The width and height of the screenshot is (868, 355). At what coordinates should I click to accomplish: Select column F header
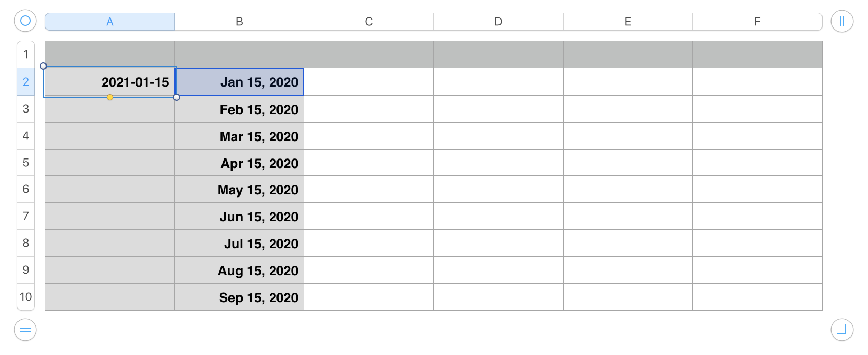point(758,22)
